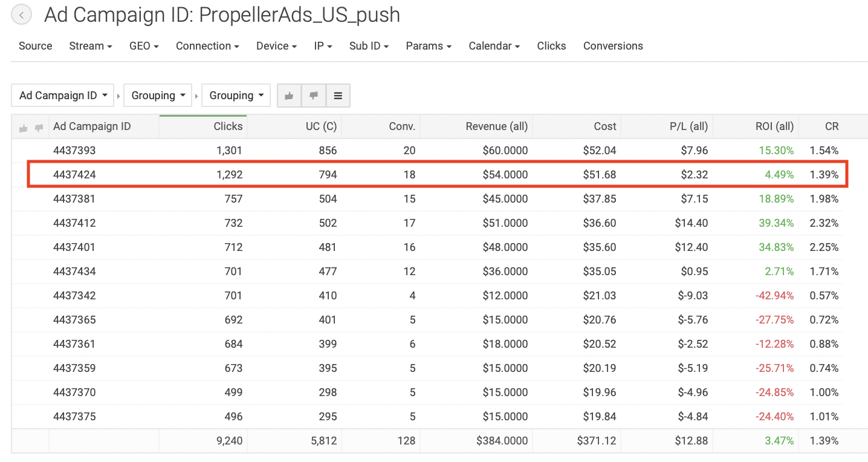Viewport: 868px width, 462px height.
Task: Sort by the ROI (all) column header
Action: (774, 126)
